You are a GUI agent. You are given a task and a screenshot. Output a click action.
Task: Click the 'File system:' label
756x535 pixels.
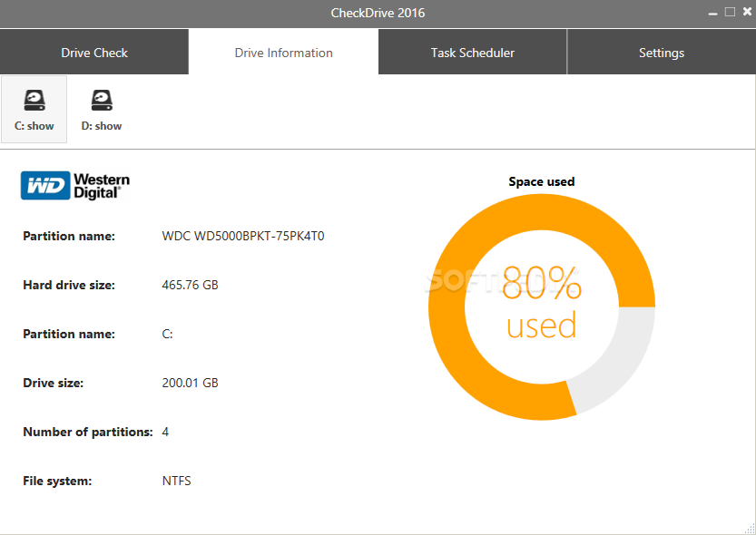point(57,481)
